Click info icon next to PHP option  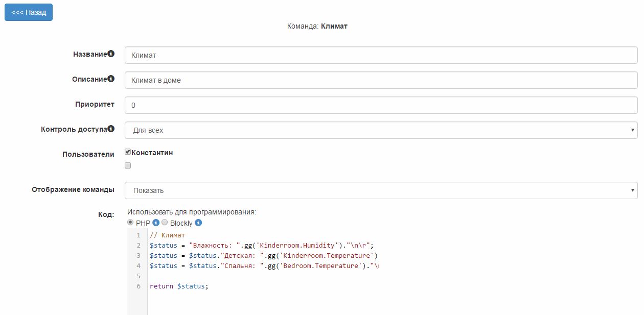click(x=156, y=223)
